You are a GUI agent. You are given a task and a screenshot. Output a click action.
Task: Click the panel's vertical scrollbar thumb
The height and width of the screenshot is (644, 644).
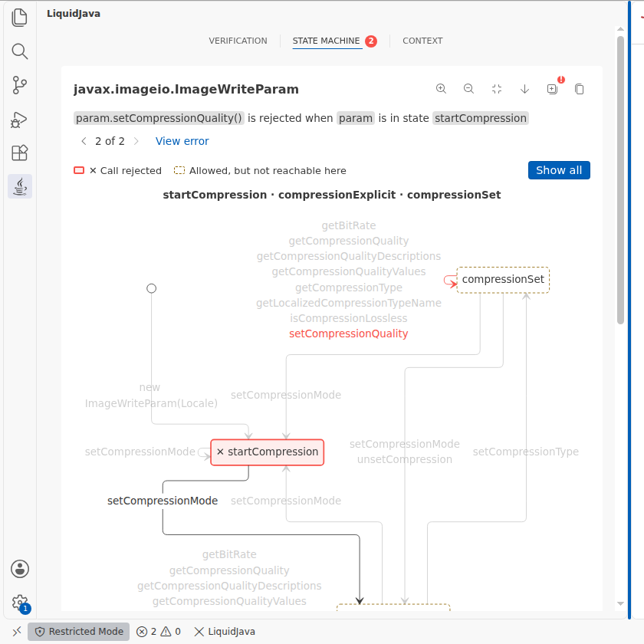[620, 180]
